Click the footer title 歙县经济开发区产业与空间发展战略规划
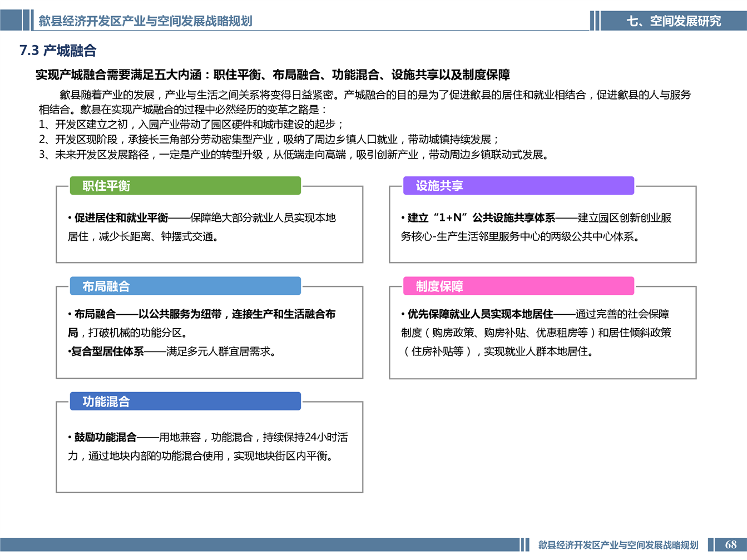 (618, 545)
